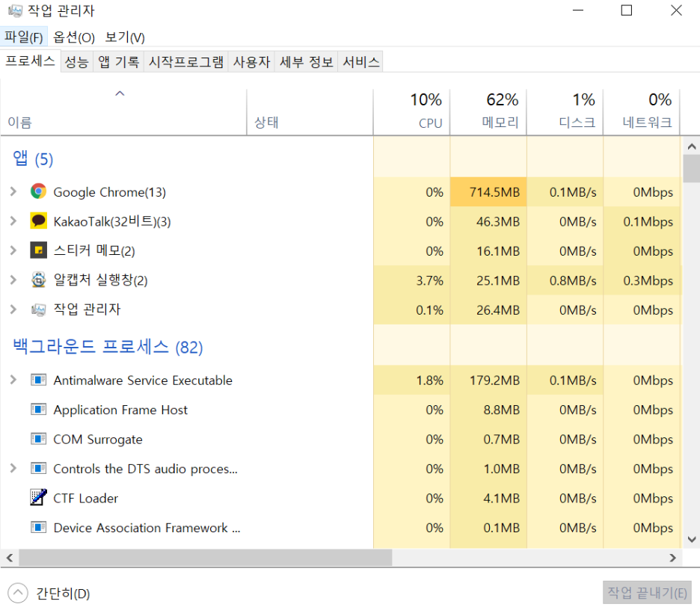The image size is (700, 613).
Task: Click the 714.5MB memory cell
Action: click(488, 192)
